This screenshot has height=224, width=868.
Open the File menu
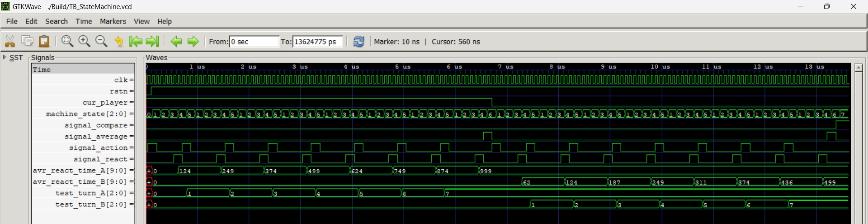coord(12,21)
